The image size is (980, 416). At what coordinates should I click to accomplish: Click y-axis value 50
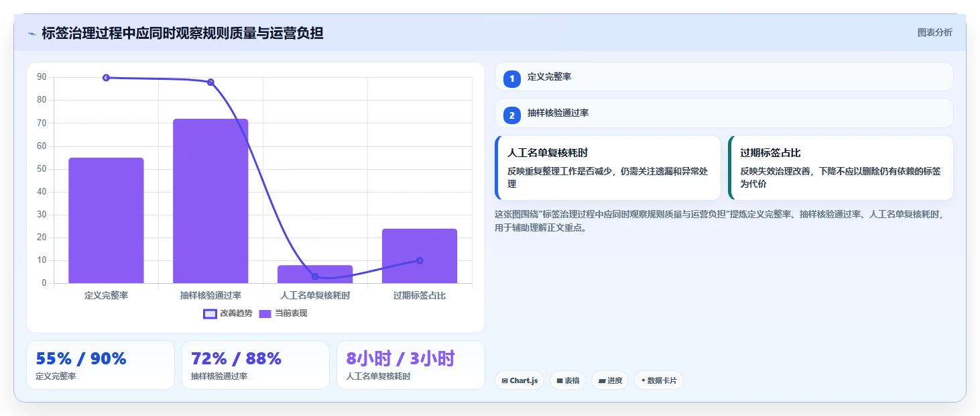pyautogui.click(x=42, y=169)
